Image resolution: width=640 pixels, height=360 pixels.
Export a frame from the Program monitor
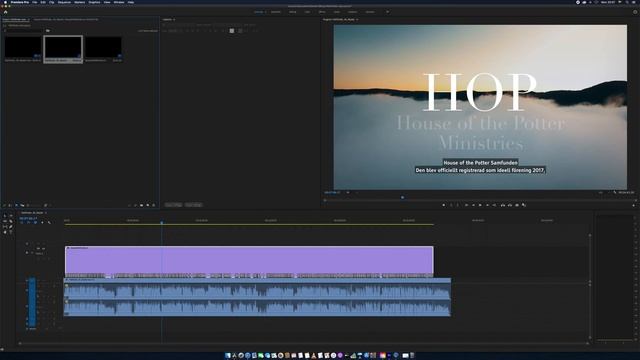tap(517, 205)
